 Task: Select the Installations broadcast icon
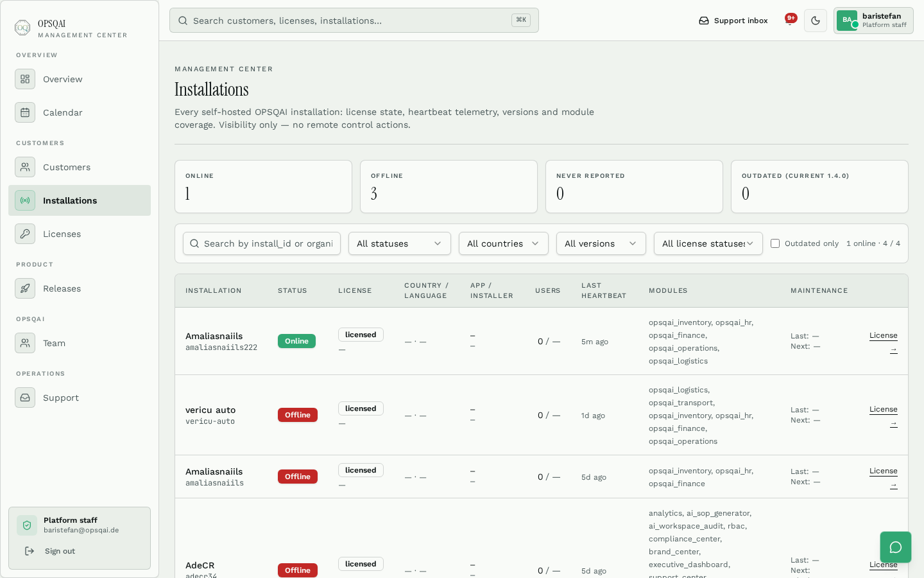[25, 200]
